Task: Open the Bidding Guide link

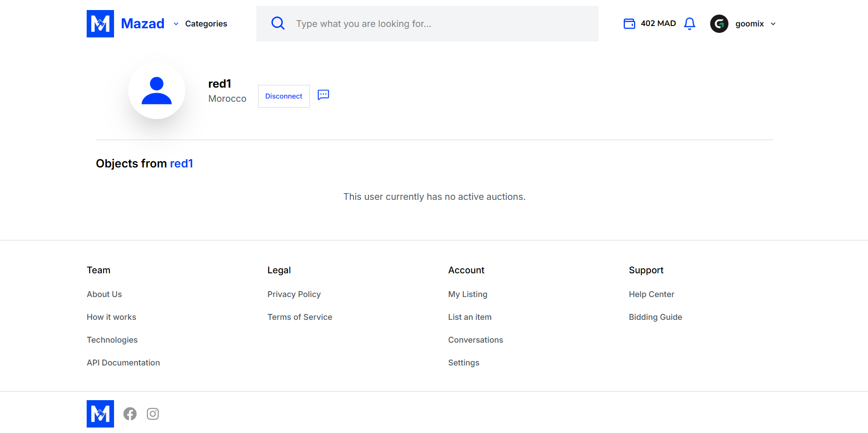Action: point(655,317)
